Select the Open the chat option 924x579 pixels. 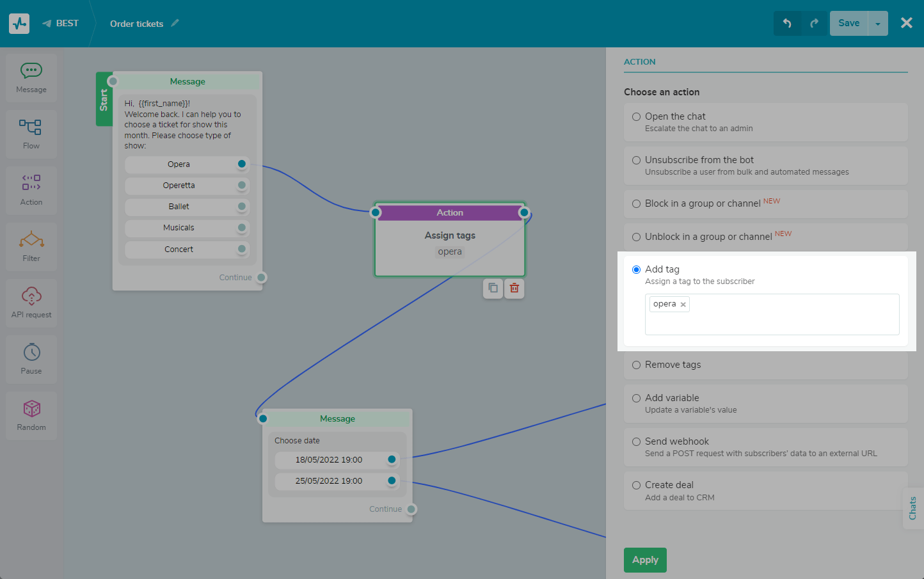coord(636,117)
